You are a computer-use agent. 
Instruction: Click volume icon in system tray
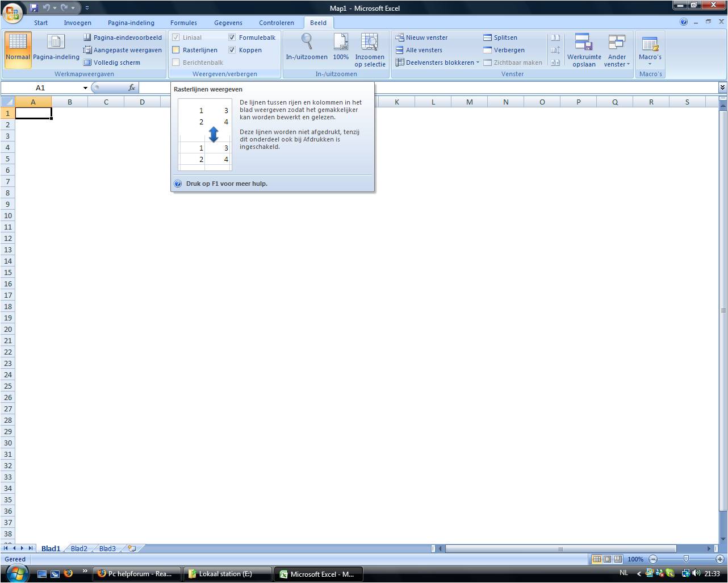[x=697, y=573]
